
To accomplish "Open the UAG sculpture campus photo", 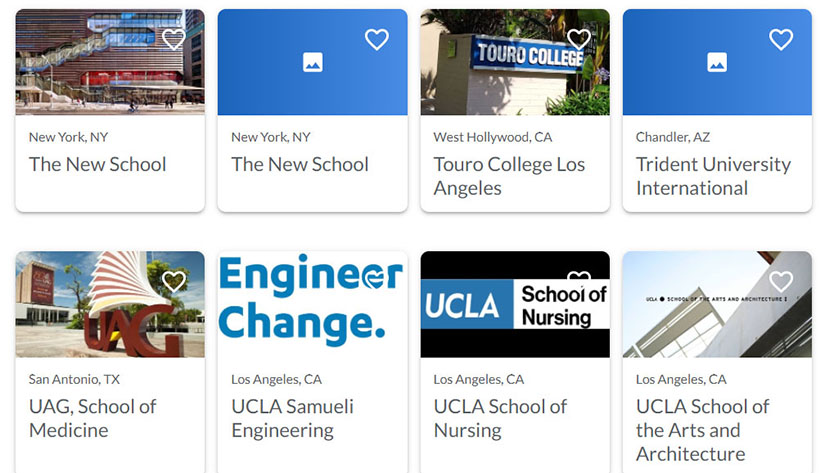I will coord(110,304).
